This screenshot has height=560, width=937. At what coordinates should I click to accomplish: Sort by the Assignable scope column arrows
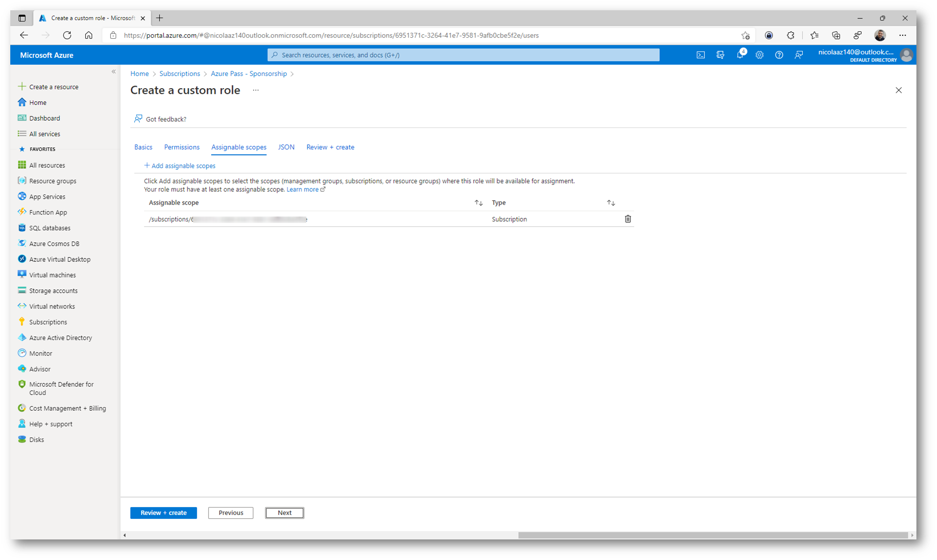[479, 203]
